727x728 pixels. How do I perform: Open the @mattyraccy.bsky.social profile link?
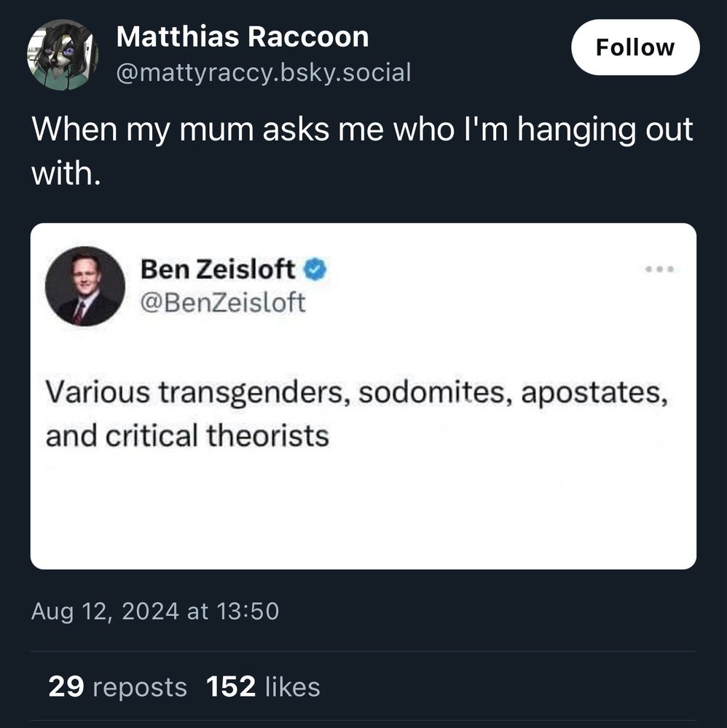coord(264,72)
